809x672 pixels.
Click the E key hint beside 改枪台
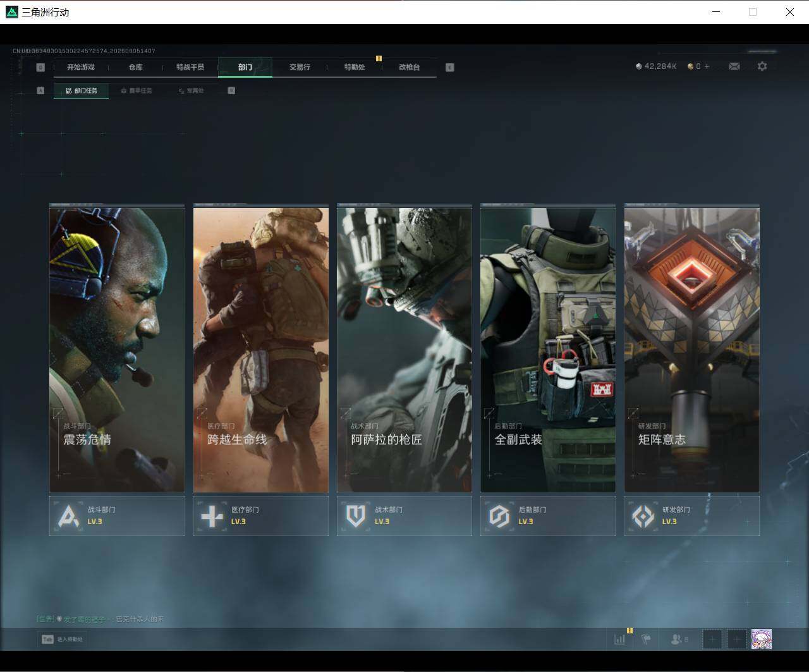click(450, 67)
